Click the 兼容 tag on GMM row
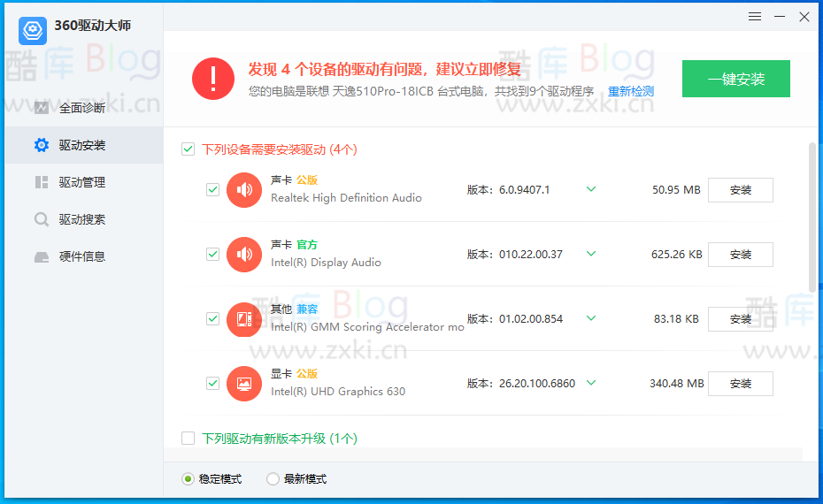 (307, 309)
